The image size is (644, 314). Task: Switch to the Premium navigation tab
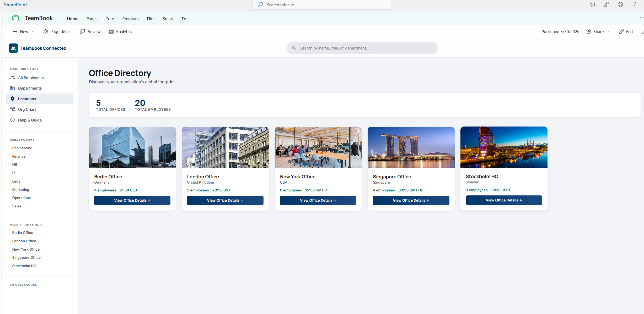point(130,19)
